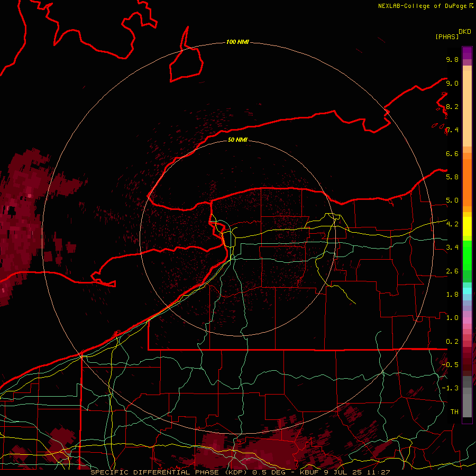
Task: Click the 8.2 scale value
Action: tap(452, 106)
